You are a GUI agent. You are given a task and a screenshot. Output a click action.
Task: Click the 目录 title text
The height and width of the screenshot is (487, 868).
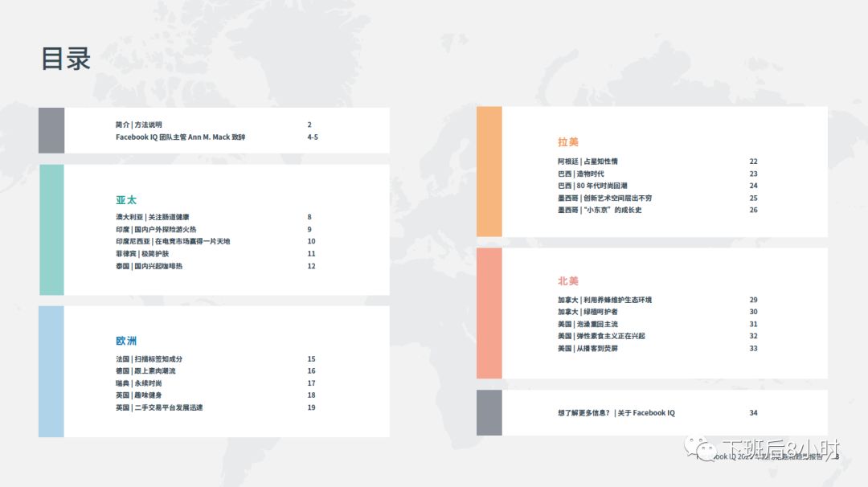tap(65, 59)
